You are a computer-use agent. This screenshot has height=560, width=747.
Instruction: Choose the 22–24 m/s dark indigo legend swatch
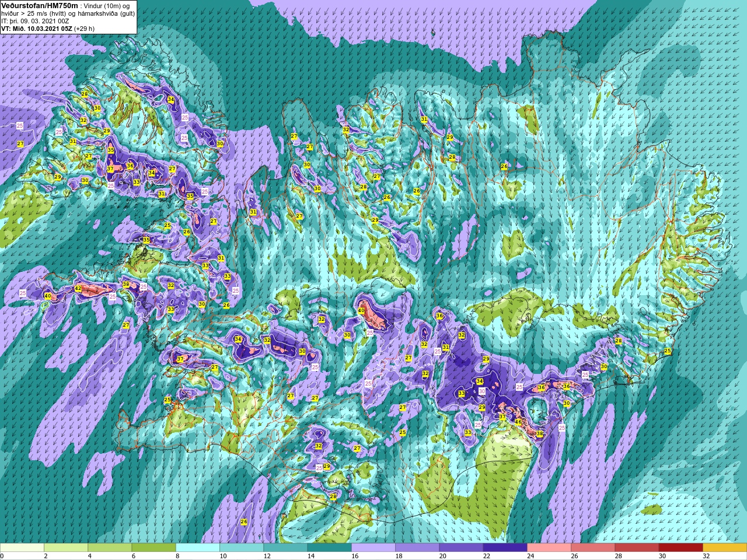(505, 548)
